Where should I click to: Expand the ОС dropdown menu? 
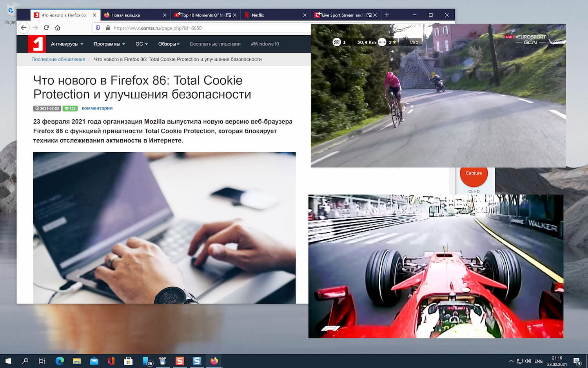pyautogui.click(x=142, y=44)
